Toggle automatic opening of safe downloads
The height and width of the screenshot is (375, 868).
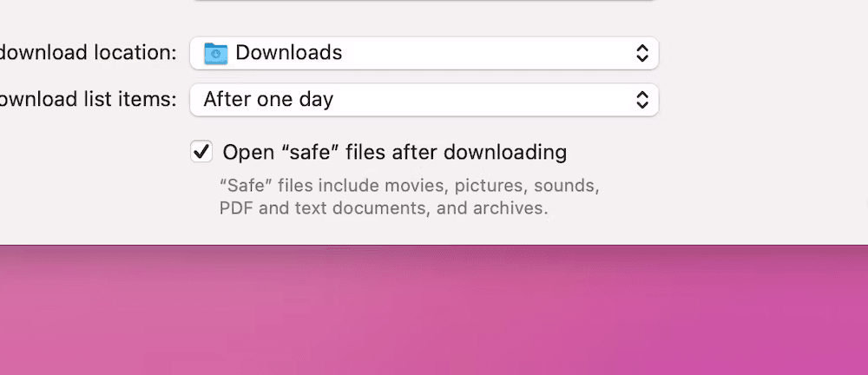click(201, 151)
